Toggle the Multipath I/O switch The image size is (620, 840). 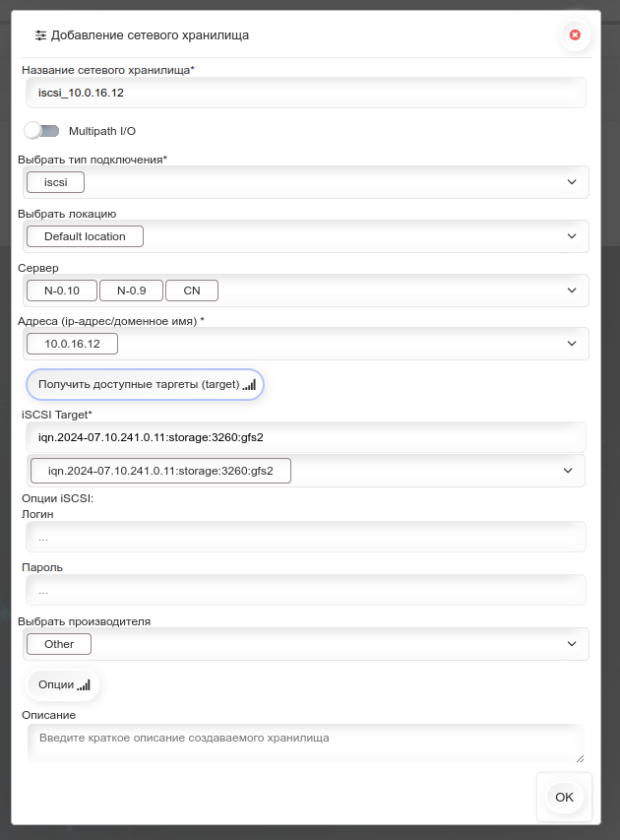click(41, 131)
